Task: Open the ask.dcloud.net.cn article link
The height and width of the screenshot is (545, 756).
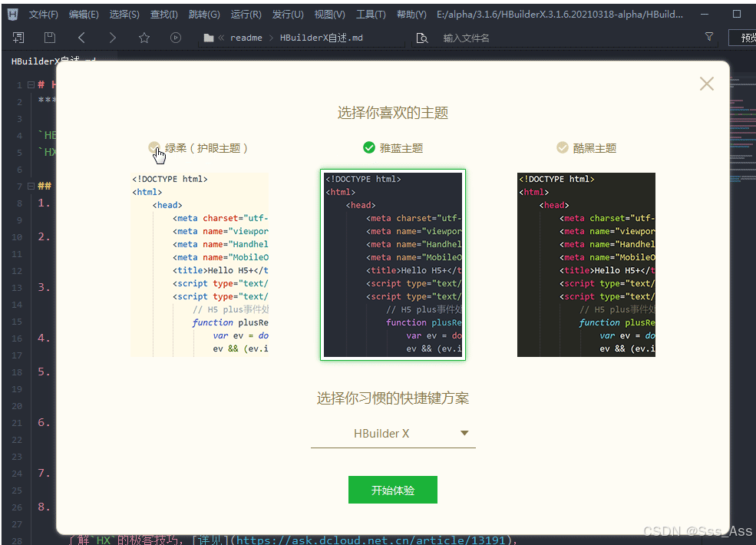Action: click(371, 540)
